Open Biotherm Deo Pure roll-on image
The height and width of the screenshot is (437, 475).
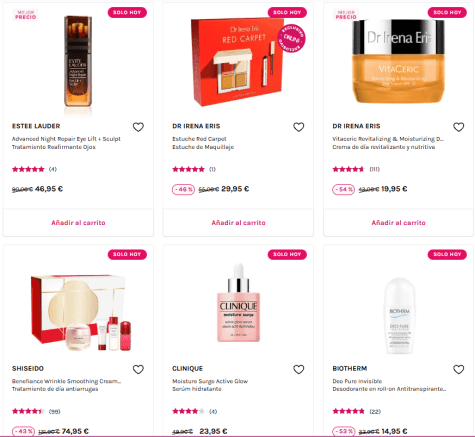[x=399, y=316]
